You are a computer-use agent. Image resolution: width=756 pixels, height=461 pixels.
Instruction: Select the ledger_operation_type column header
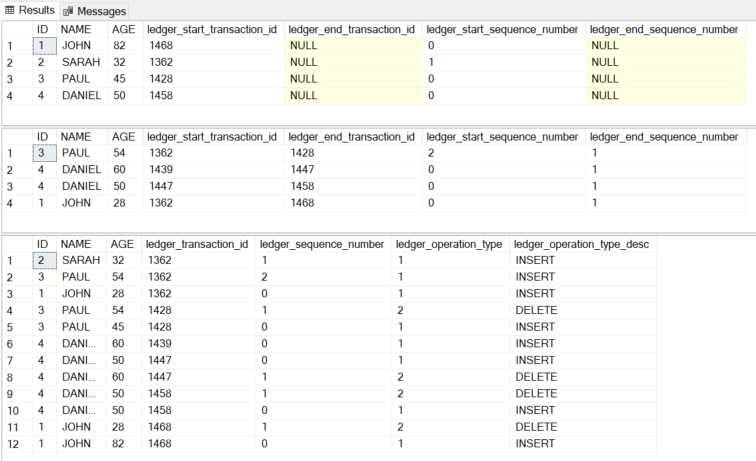coord(450,244)
